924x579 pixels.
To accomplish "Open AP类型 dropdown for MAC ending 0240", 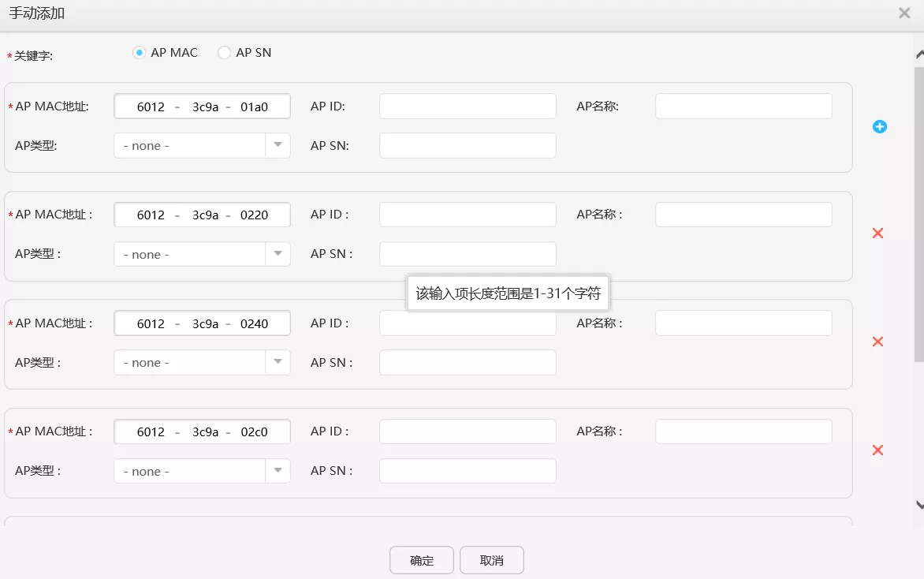I will [202, 363].
